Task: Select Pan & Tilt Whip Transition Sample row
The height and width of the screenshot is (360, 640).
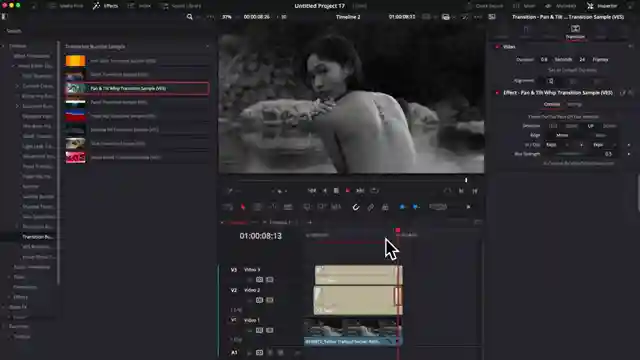Action: 137,88
